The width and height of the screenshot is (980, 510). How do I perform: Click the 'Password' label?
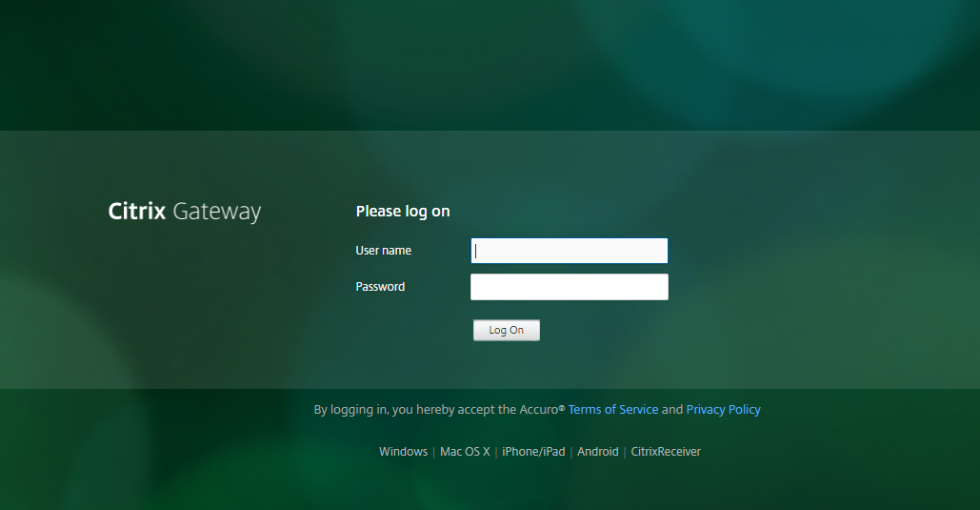coord(380,287)
